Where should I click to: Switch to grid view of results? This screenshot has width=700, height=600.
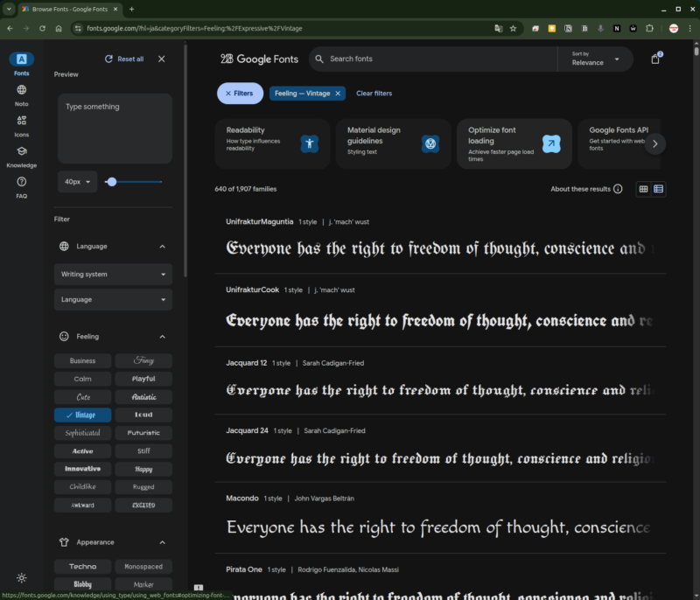coord(644,189)
